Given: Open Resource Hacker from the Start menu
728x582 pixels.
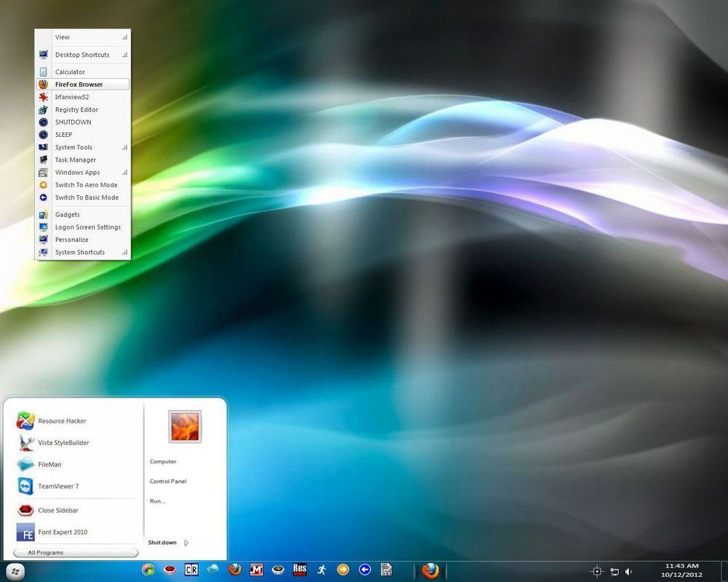Looking at the screenshot, I should coord(61,421).
